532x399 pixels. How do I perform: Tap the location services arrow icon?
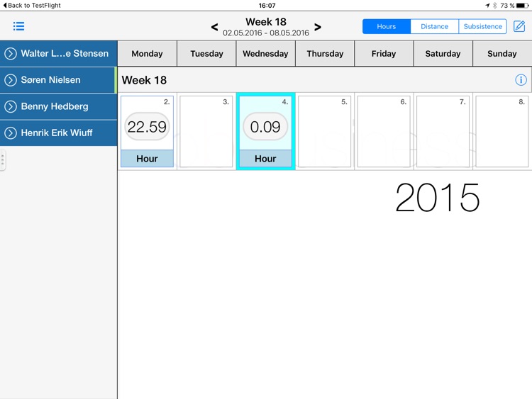pyautogui.click(x=487, y=6)
